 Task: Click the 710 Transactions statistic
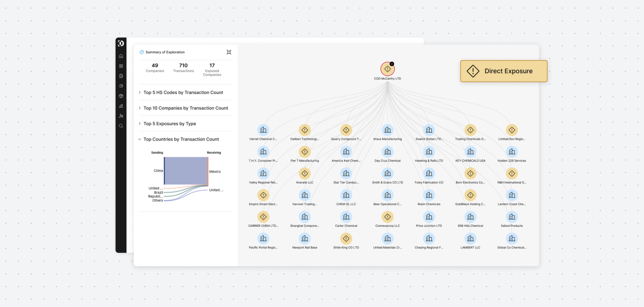tap(183, 68)
